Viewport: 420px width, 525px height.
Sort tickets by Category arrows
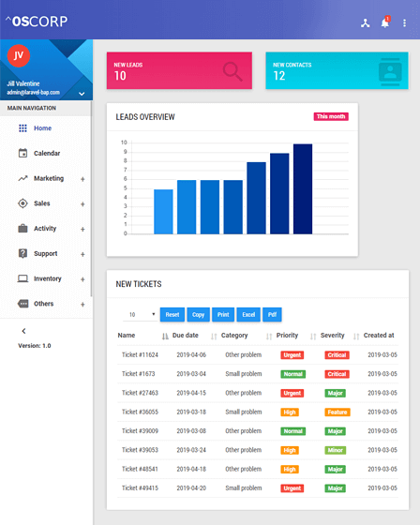[x=269, y=337]
